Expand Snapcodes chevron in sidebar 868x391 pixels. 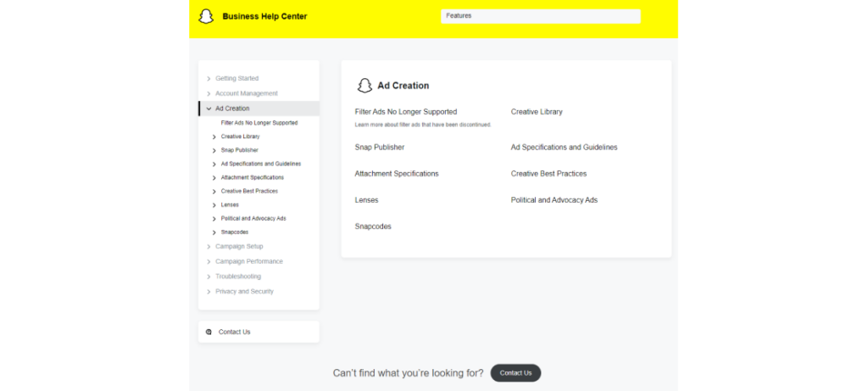click(x=214, y=232)
